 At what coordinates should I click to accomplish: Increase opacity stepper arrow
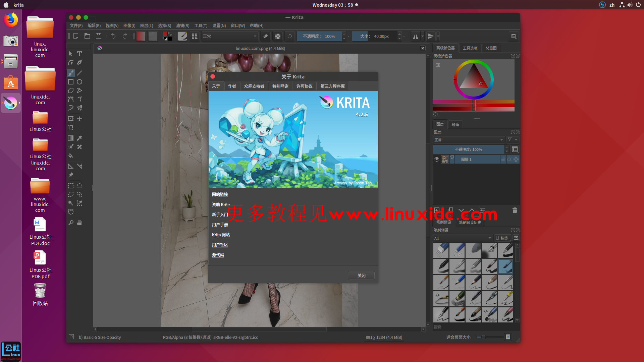[344, 34]
